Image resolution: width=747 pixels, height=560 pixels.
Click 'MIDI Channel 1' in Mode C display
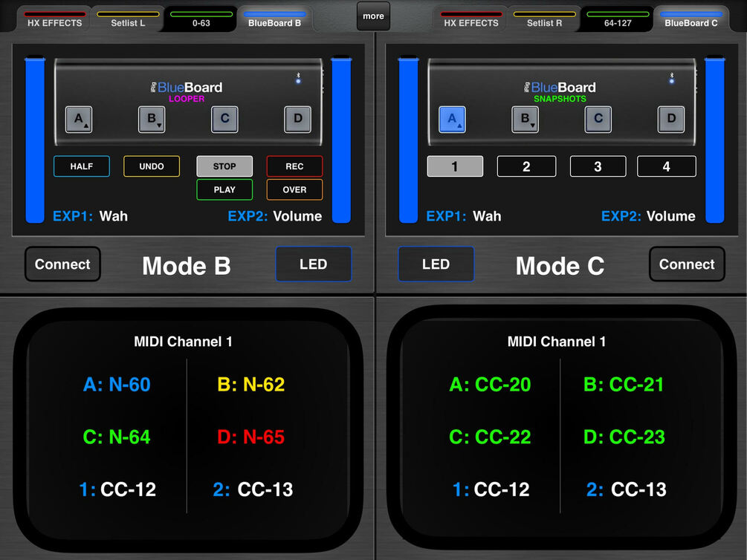pyautogui.click(x=557, y=342)
